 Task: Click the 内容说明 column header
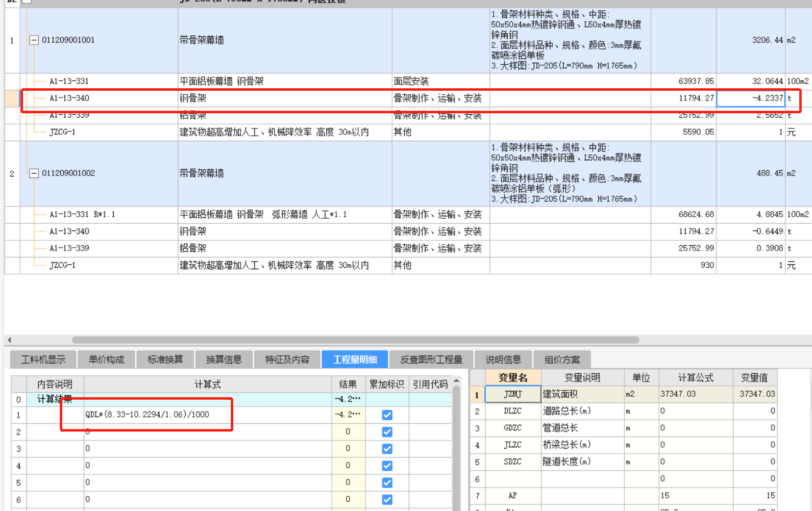click(55, 384)
